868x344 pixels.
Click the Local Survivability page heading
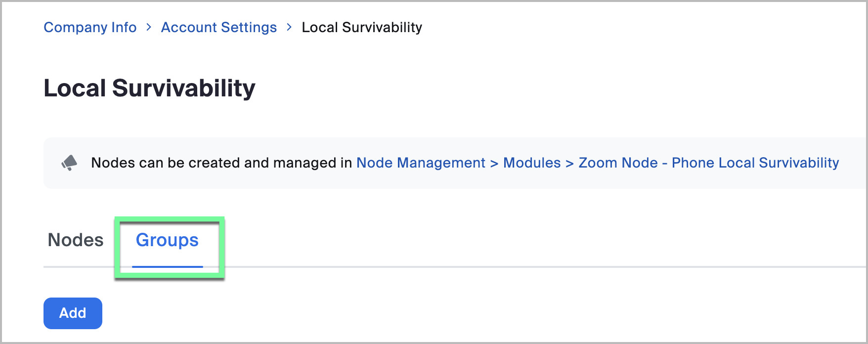pyautogui.click(x=149, y=88)
